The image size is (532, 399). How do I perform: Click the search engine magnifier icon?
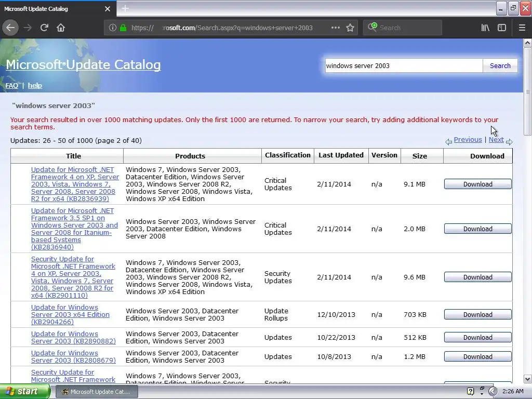click(x=372, y=27)
